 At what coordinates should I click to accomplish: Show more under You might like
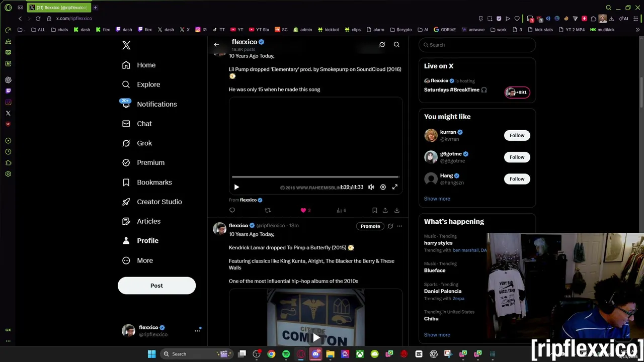point(437,199)
